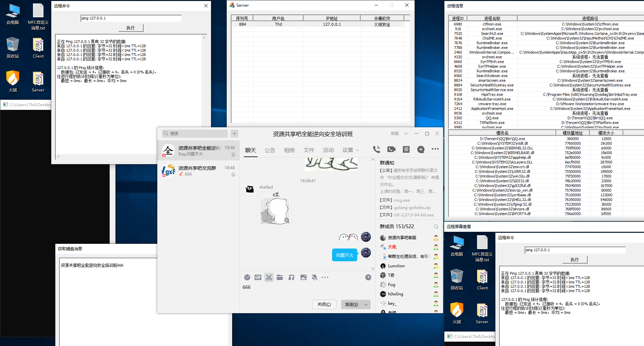Open Git-2.27.0-64-bit.exe file link
644x346 pixels.
pyautogui.click(x=414, y=215)
